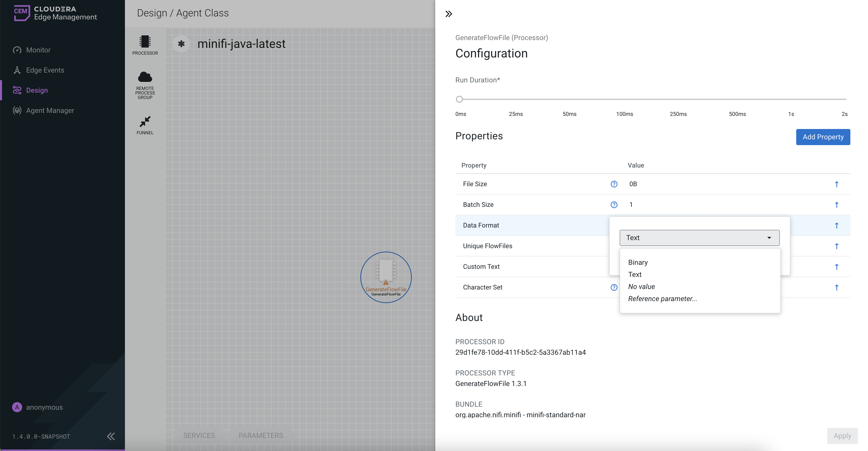
Task: Click the Batch Size help icon
Action: click(614, 205)
